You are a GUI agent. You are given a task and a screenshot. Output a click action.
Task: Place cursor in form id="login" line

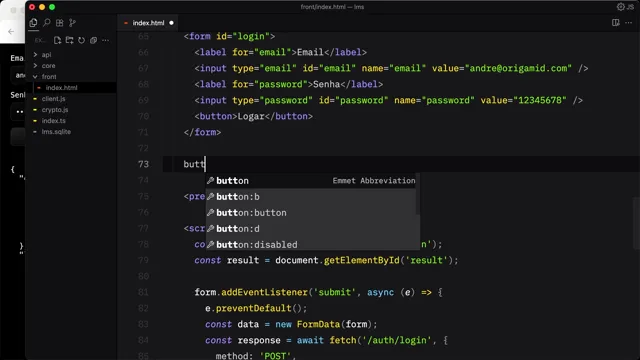click(229, 36)
